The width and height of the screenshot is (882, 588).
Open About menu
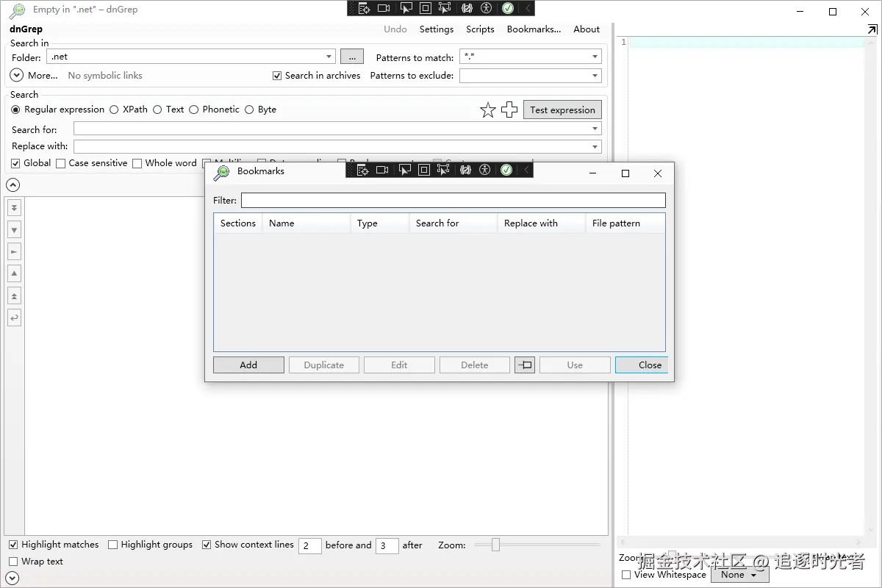tap(587, 29)
